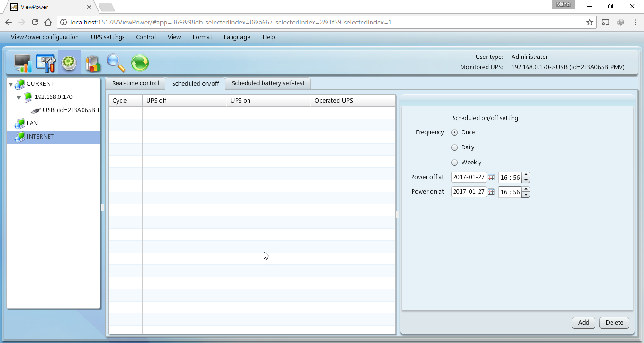
Task: Click the monitor with bar chart toolbar icon
Action: coord(22,63)
